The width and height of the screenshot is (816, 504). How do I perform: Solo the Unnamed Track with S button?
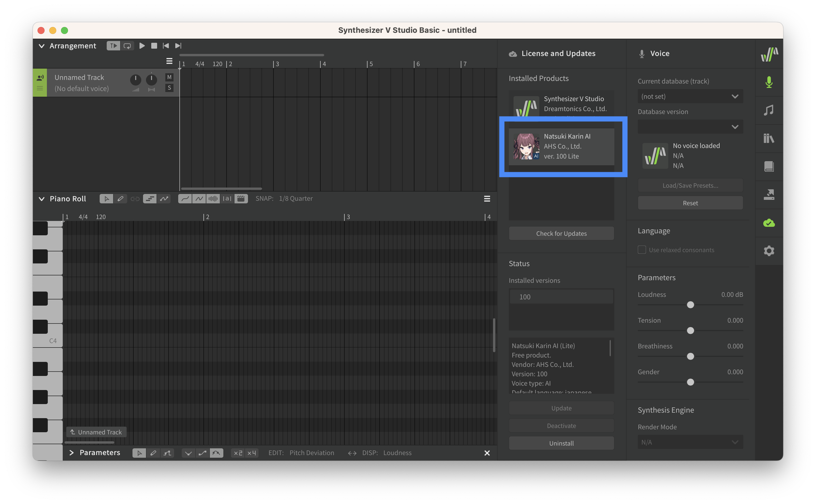pyautogui.click(x=169, y=88)
